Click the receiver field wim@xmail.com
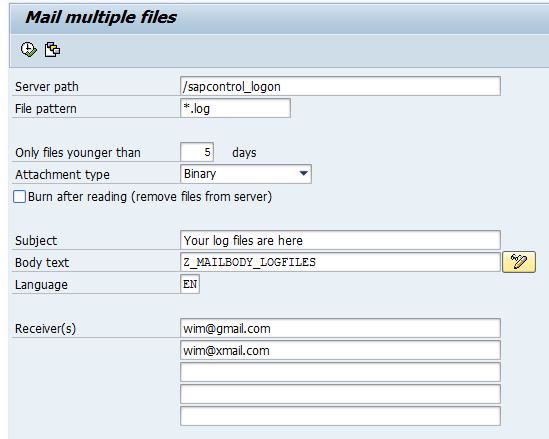The image size is (549, 439). (x=340, y=350)
